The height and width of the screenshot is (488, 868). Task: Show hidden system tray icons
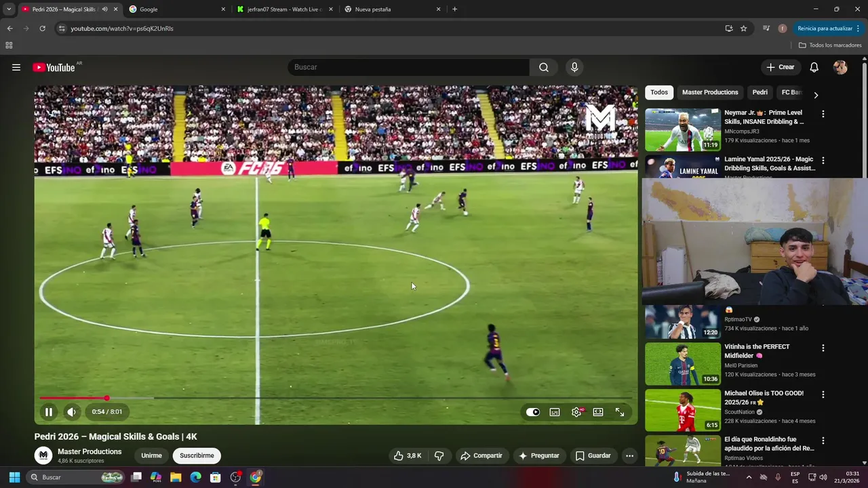coord(749,477)
